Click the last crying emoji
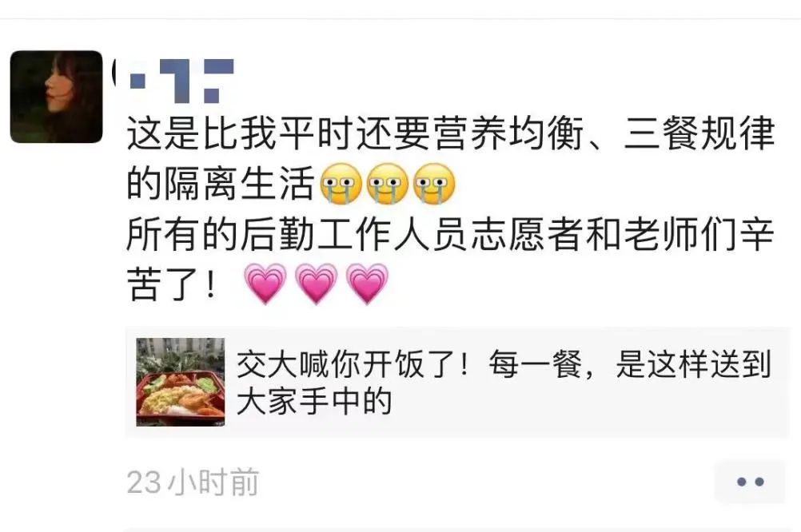This screenshot has width=801, height=532. pos(434,184)
